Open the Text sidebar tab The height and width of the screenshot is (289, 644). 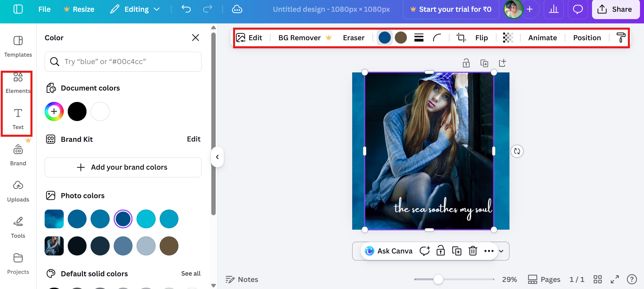coord(18,119)
